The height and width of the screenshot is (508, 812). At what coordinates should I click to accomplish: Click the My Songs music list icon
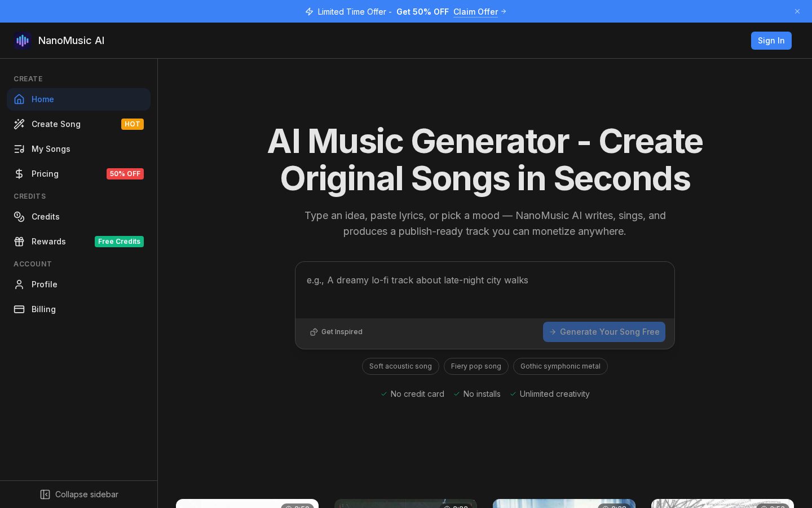pyautogui.click(x=19, y=149)
